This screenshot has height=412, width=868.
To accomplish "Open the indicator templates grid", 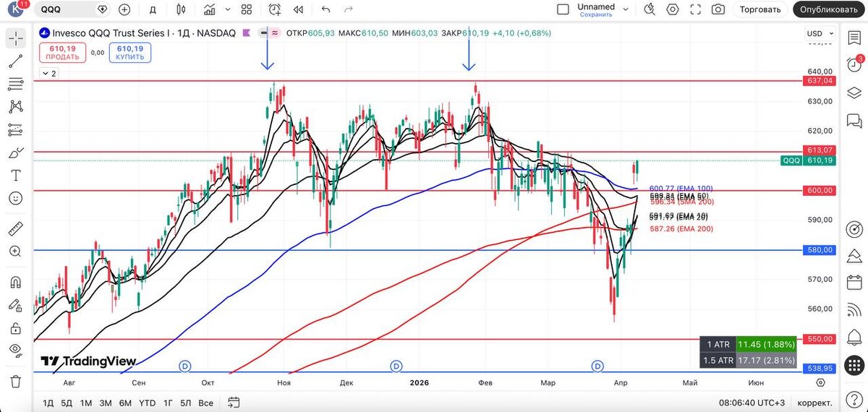I will 247,9.
